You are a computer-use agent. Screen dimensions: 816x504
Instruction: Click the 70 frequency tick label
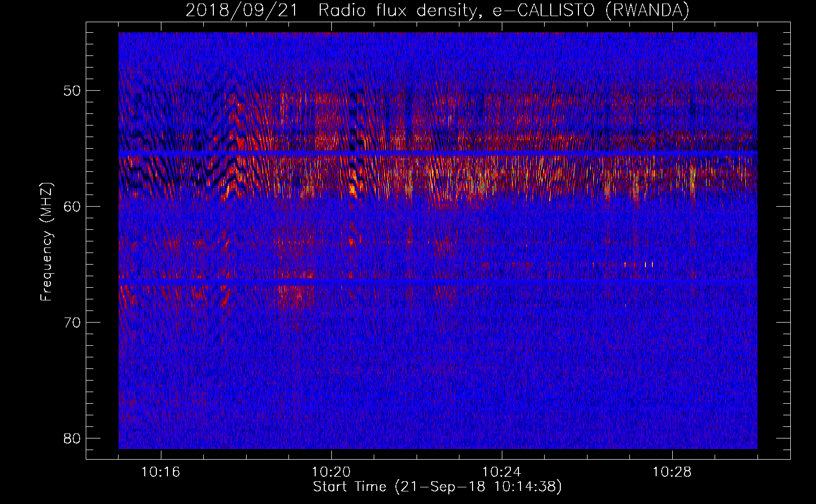[x=73, y=323]
